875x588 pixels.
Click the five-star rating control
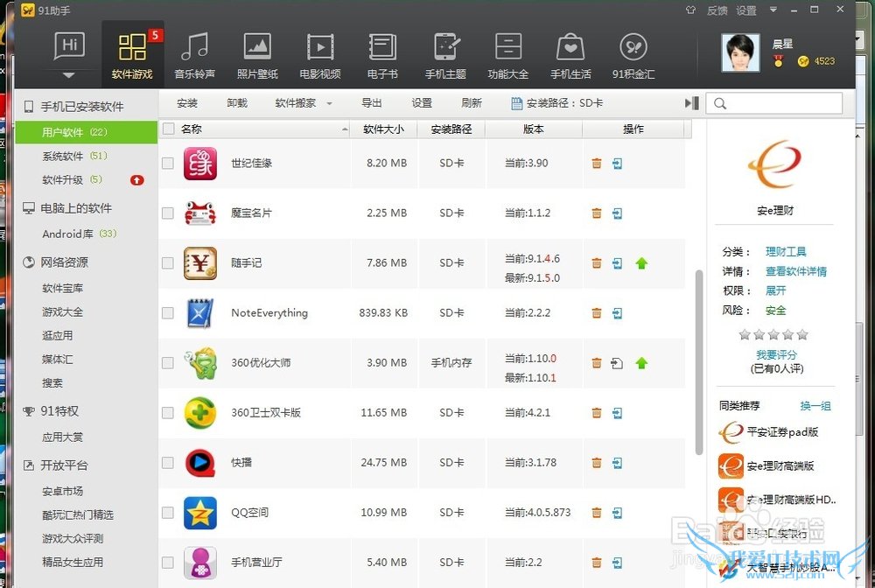point(773,335)
